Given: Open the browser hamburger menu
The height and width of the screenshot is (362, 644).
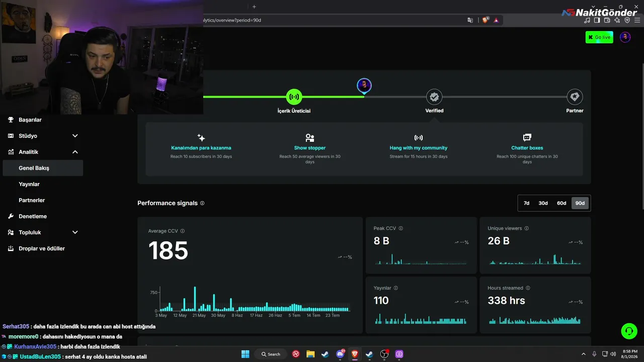Looking at the screenshot, I should point(637,21).
